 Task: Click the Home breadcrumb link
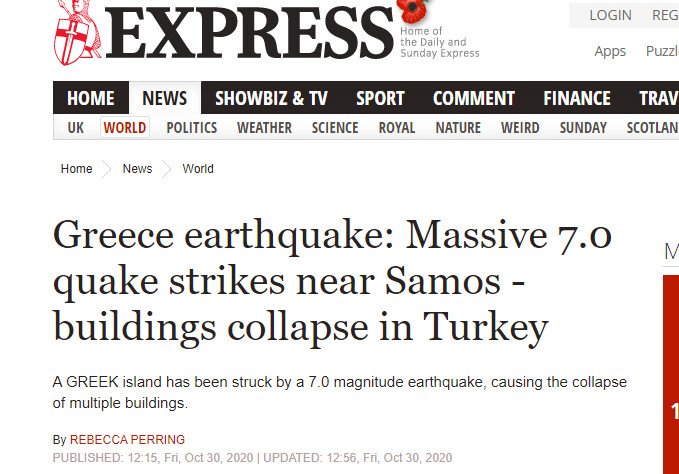(x=77, y=169)
